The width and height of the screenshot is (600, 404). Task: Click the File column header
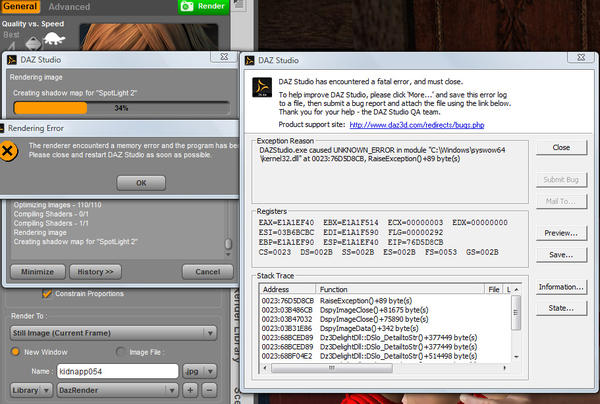[494, 290]
